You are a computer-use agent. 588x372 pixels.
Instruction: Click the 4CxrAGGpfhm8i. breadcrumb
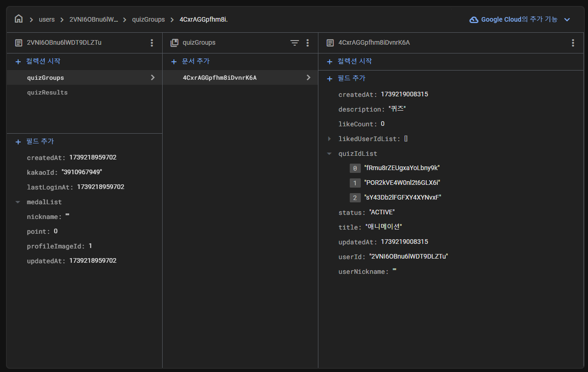click(x=204, y=19)
